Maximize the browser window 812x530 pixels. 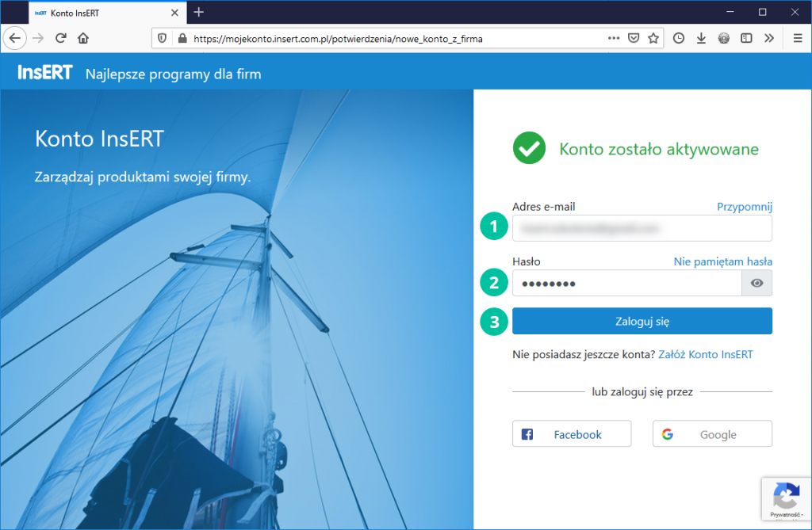(x=762, y=12)
